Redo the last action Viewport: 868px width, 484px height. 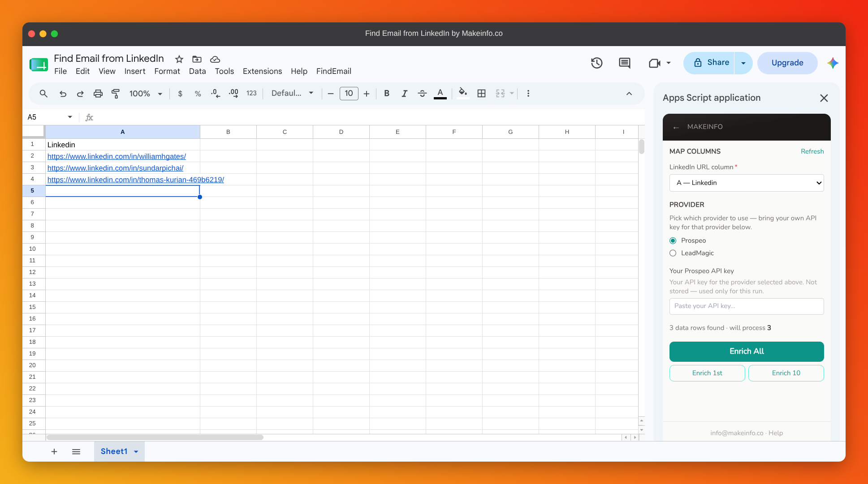point(80,94)
